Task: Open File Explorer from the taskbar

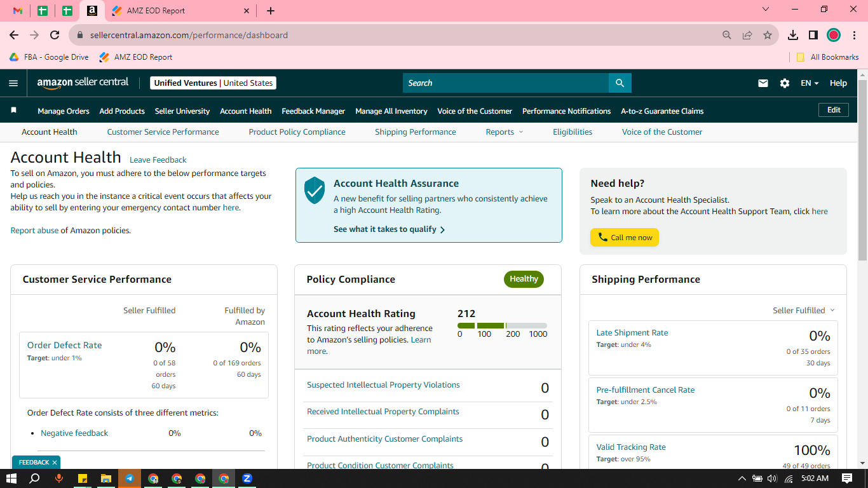Action: pos(106,478)
